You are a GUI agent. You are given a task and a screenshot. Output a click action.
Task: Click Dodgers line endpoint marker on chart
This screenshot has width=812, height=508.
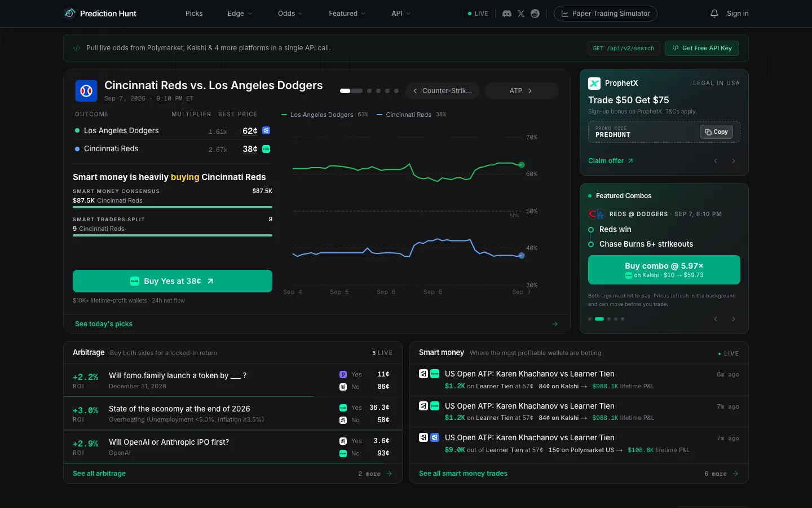[522, 165]
